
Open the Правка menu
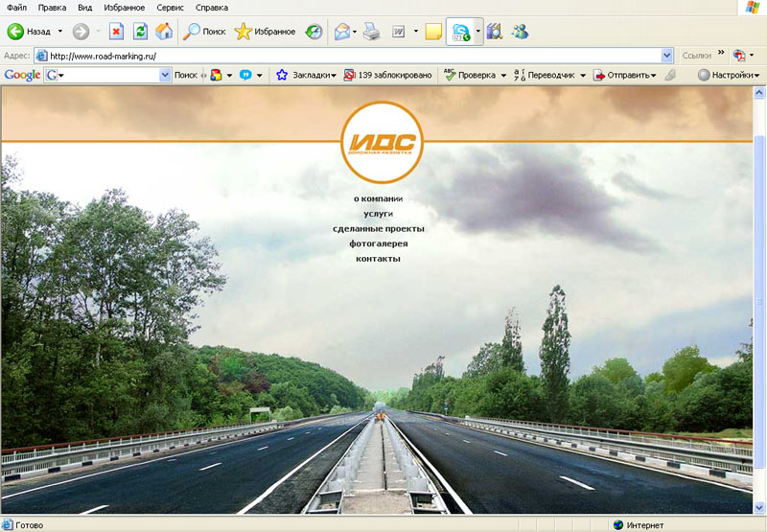[x=52, y=8]
